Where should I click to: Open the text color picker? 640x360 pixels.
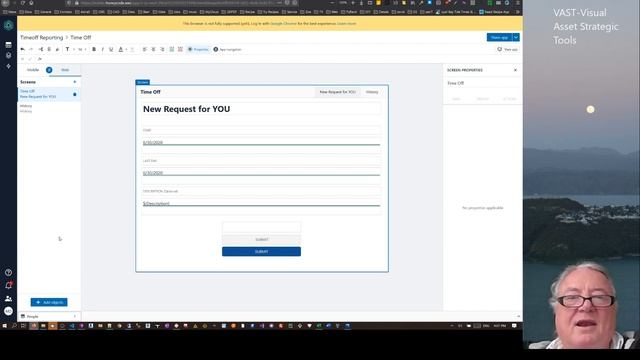click(121, 49)
